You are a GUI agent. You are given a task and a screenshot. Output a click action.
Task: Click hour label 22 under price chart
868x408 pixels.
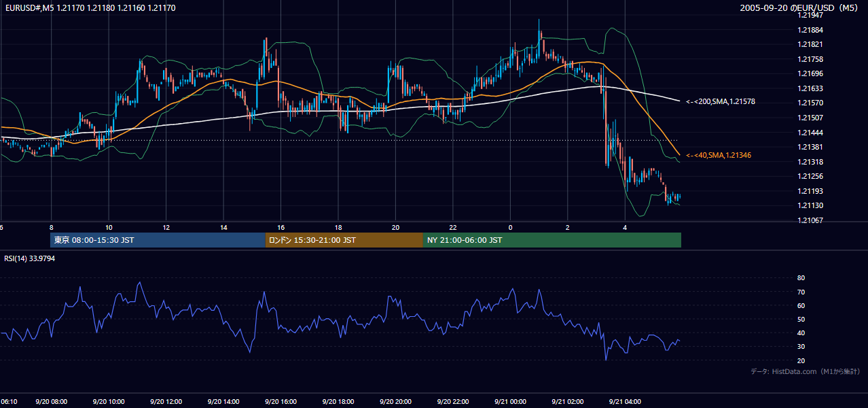tap(453, 227)
